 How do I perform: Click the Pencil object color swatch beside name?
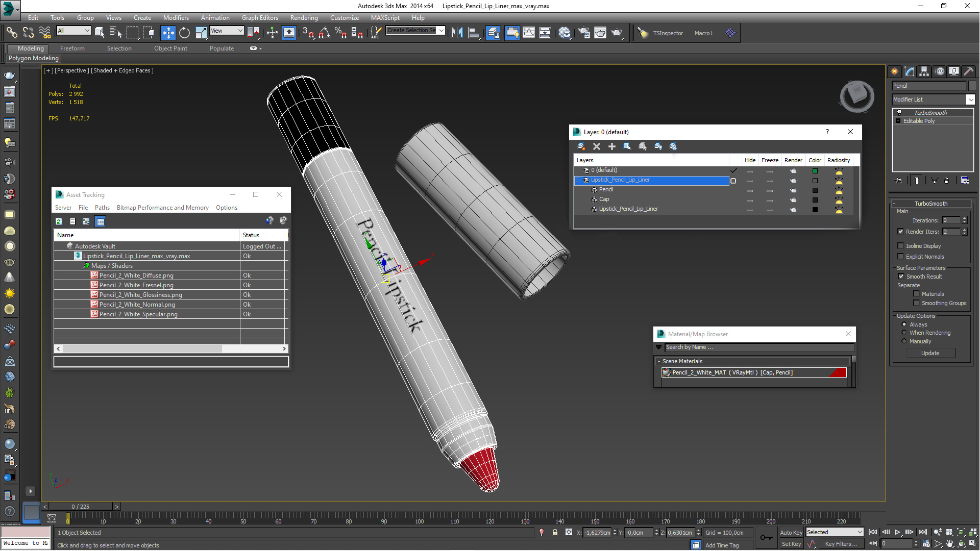coord(972,86)
